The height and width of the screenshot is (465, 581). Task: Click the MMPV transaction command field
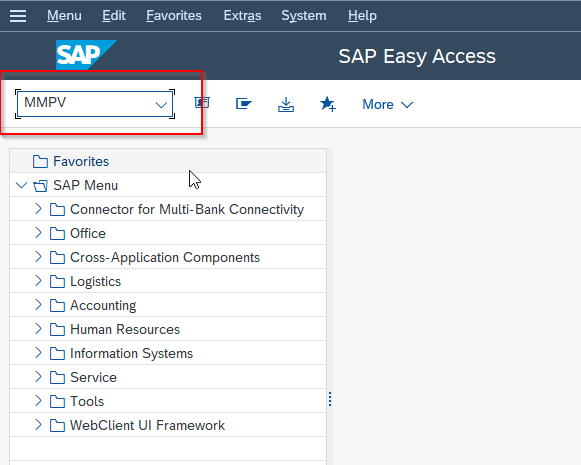(x=95, y=104)
